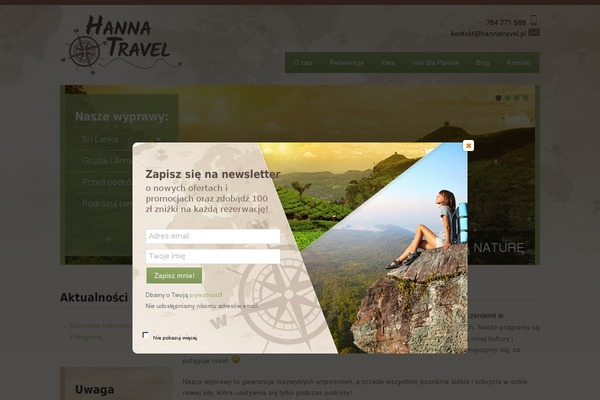Click into the 'Adres email' field
This screenshot has height=400, width=600.
[213, 236]
